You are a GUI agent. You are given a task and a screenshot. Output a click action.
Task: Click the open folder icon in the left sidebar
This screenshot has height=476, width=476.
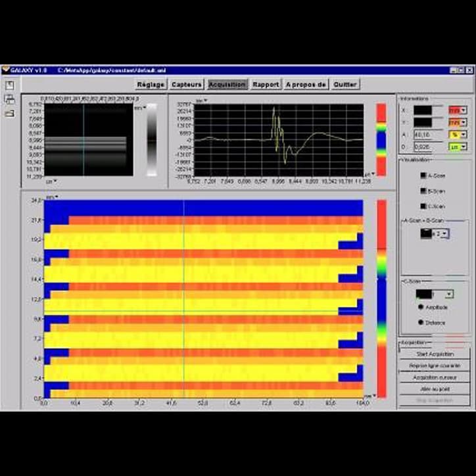9,114
